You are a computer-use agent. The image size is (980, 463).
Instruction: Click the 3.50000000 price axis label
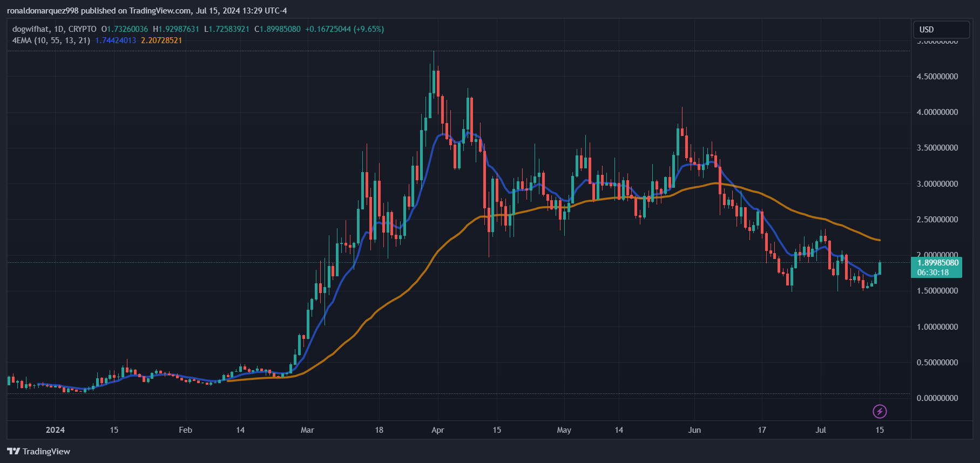pos(937,148)
